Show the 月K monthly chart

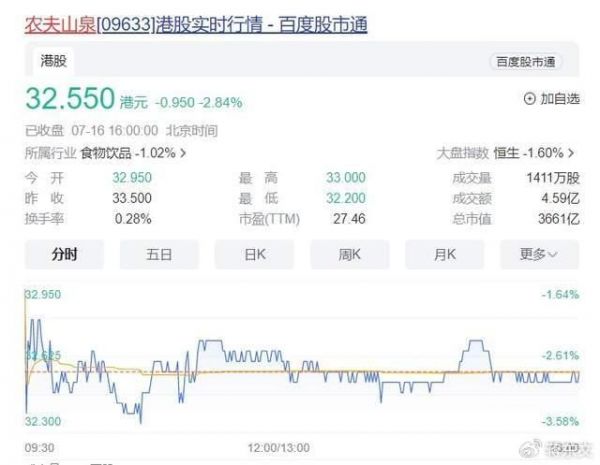(445, 254)
